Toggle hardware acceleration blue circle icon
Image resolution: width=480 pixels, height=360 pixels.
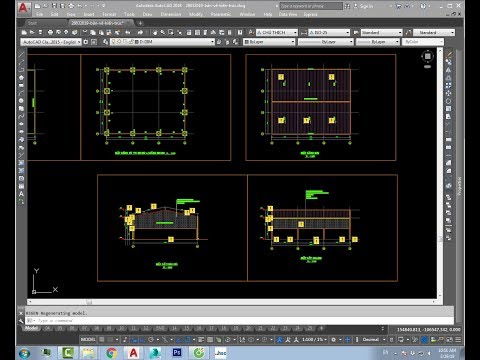pyautogui.click(x=424, y=339)
